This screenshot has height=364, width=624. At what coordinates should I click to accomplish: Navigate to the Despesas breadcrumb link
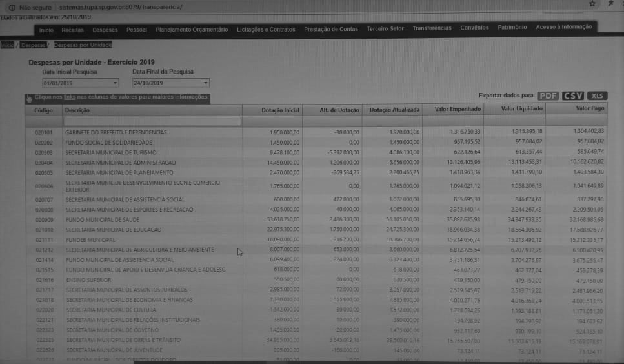(33, 45)
